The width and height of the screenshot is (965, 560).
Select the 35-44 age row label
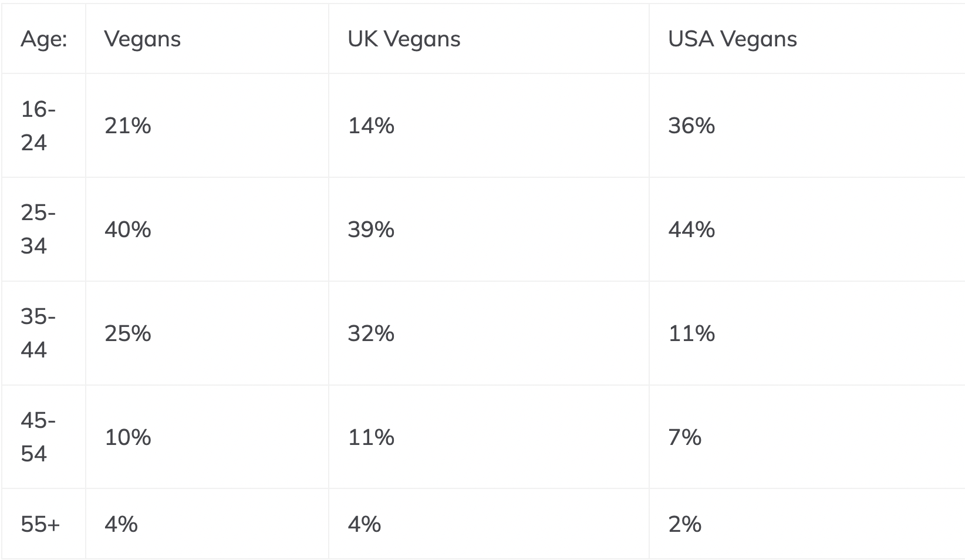pyautogui.click(x=38, y=333)
